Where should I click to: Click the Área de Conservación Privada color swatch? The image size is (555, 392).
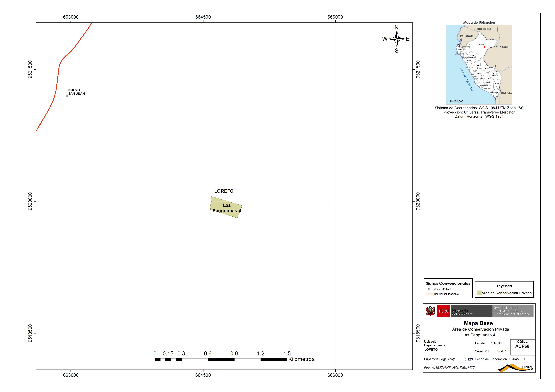[479, 293]
